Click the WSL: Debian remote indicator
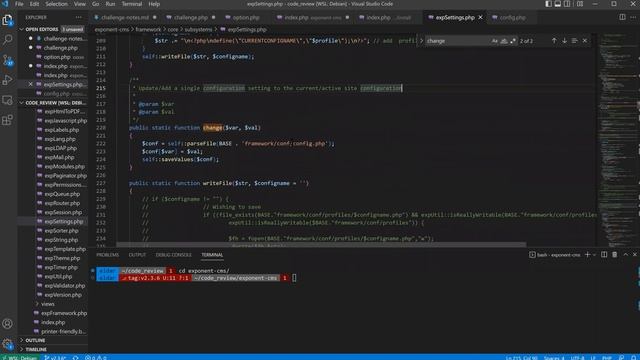The height and width of the screenshot is (360, 640). pos(19,358)
